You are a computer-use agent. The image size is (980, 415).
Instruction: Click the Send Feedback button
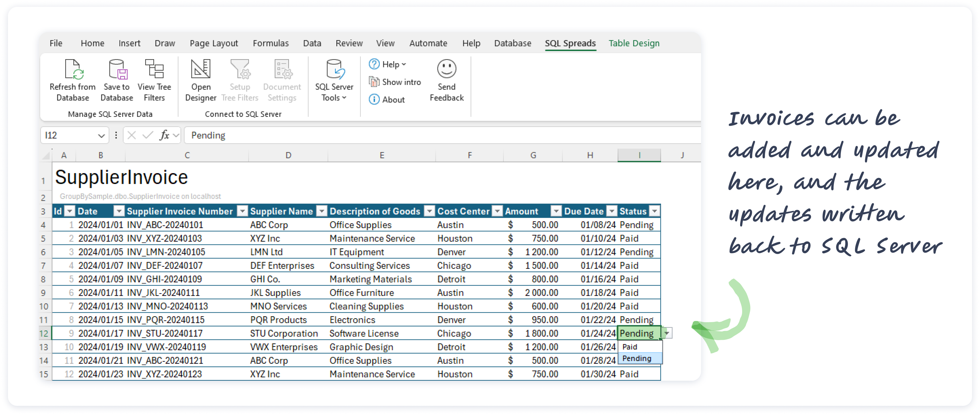(x=446, y=80)
